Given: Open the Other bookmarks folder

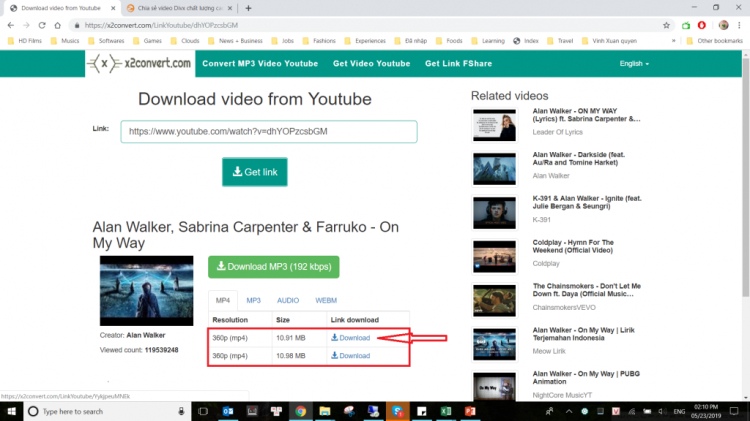Looking at the screenshot, I should pos(715,41).
